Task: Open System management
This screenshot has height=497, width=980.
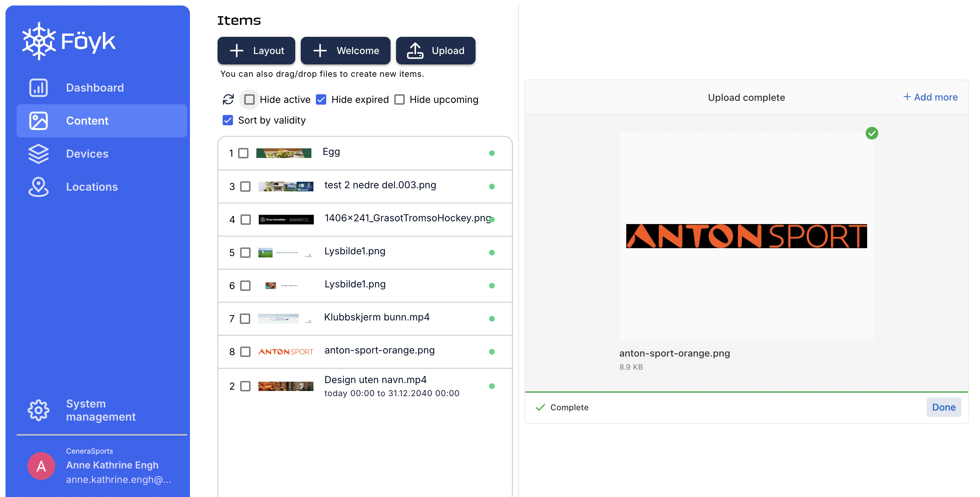Action: click(x=102, y=410)
